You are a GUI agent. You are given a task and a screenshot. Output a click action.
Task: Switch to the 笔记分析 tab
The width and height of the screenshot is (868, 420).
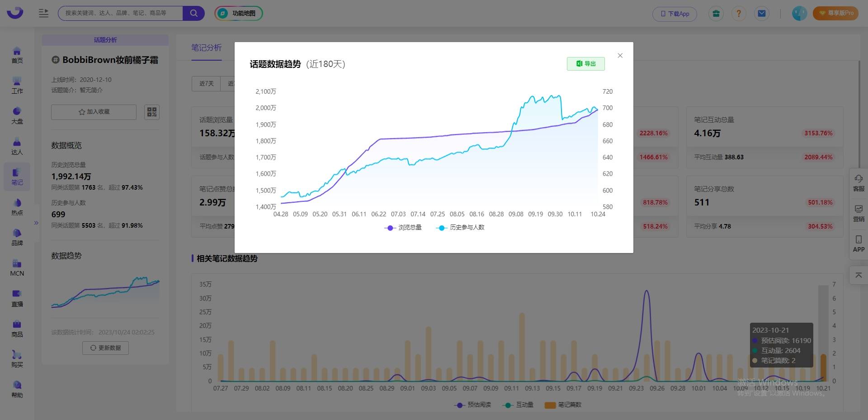[x=206, y=48]
